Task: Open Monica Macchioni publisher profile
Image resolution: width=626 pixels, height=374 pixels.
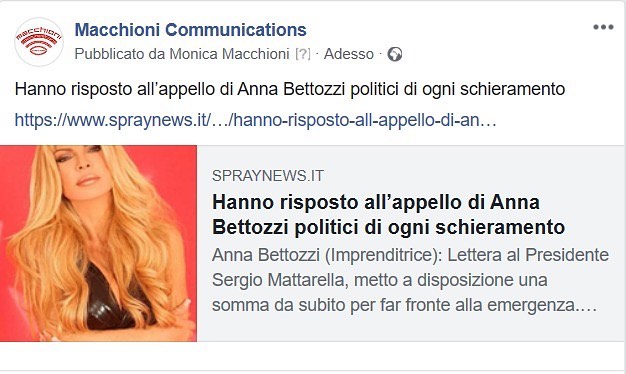Action: [229, 54]
